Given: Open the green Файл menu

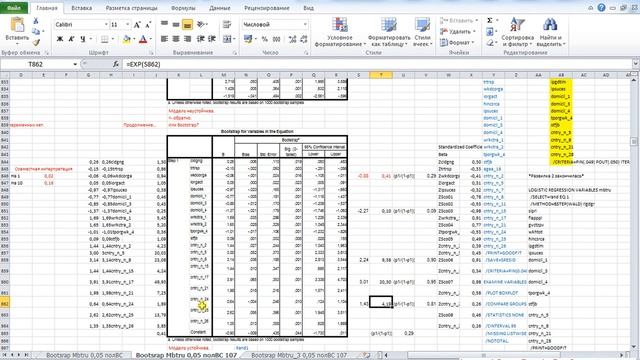Looking at the screenshot, I should 14,8.
